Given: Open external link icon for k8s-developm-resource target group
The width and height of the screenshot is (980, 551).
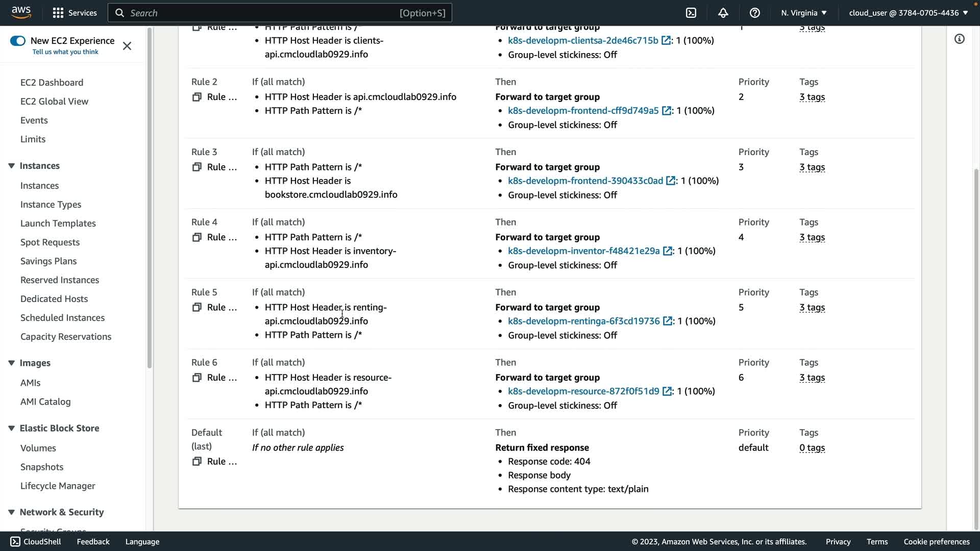Looking at the screenshot, I should click(667, 391).
